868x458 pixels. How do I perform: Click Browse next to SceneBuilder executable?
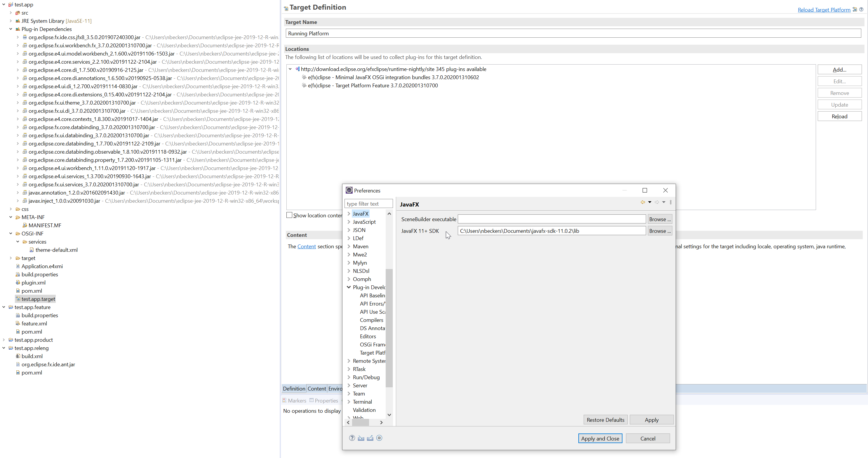(x=660, y=219)
